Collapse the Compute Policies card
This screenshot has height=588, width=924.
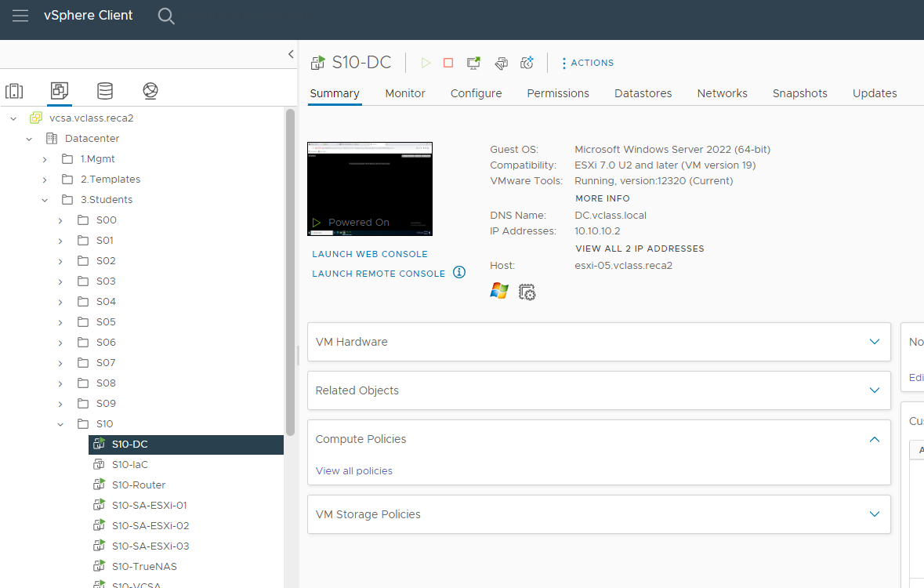[x=875, y=439]
